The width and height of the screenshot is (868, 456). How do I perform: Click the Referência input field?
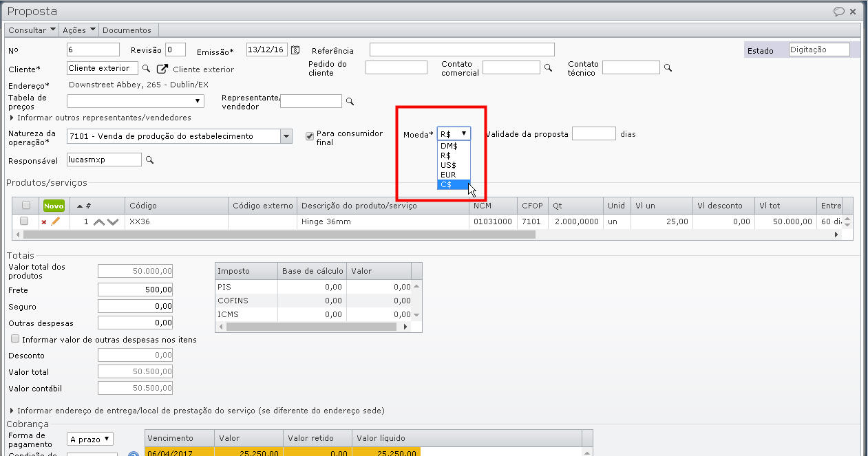click(462, 50)
